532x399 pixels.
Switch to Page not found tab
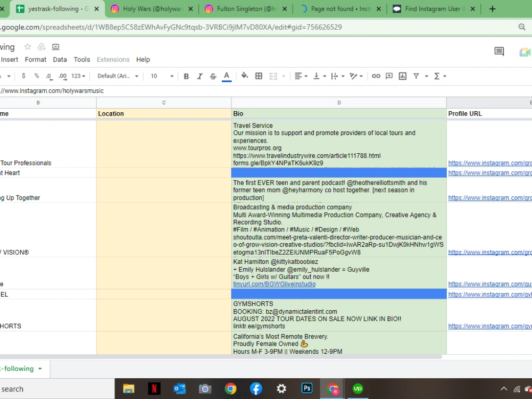[x=340, y=9]
